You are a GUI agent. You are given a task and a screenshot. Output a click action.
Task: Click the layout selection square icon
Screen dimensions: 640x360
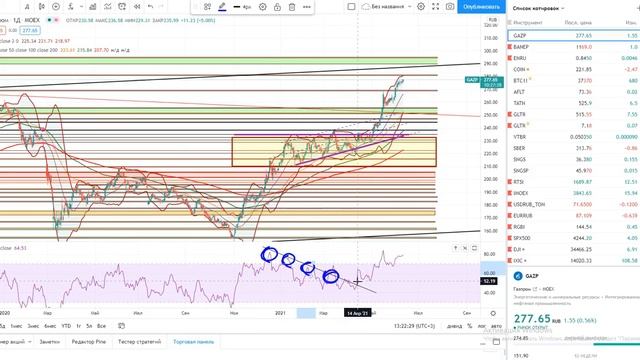[x=351, y=7]
